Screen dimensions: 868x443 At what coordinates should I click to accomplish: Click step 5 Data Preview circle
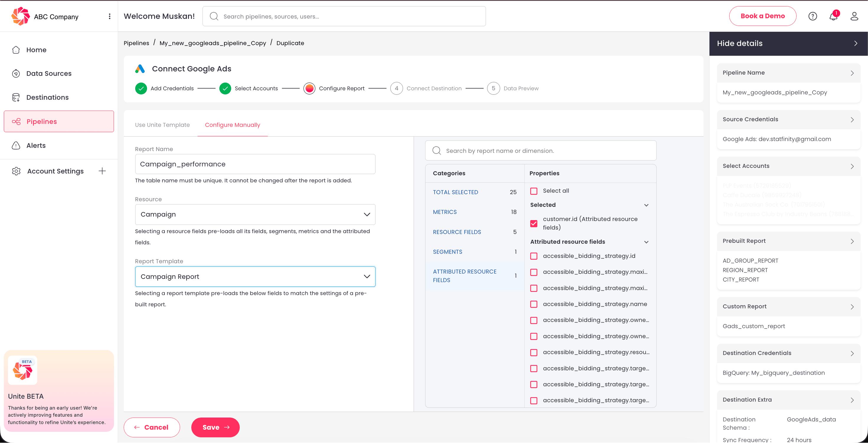[x=493, y=89]
